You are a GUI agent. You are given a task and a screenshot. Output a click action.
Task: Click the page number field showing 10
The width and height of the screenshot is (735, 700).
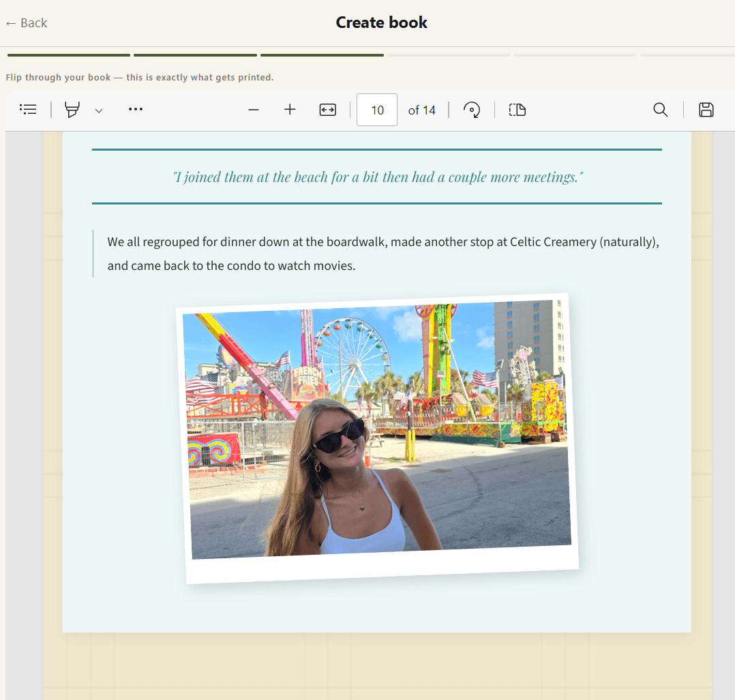377,110
